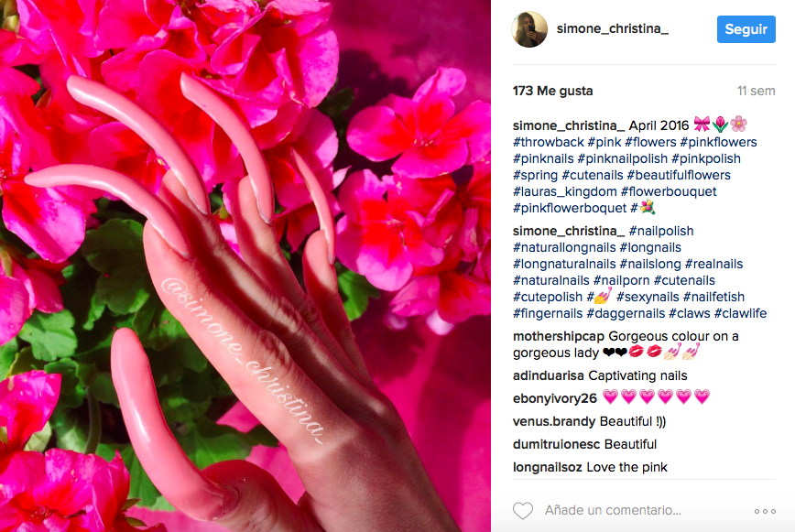Click the 11 sem post timestamp

tap(756, 92)
